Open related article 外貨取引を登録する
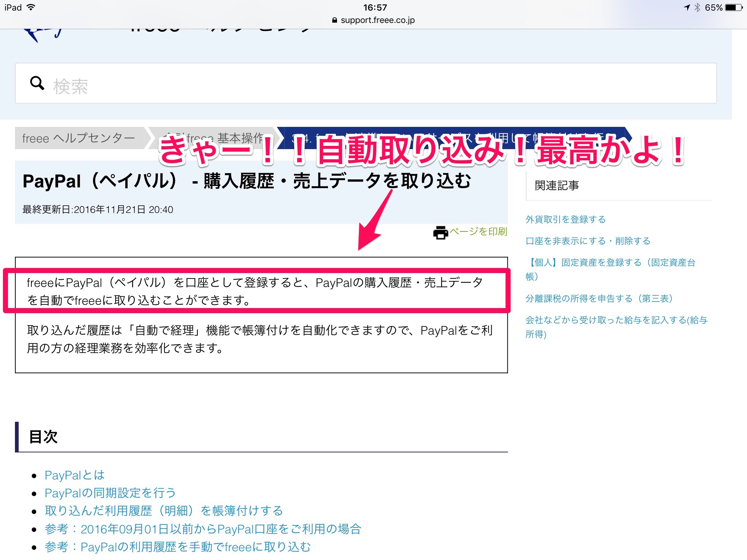 pyautogui.click(x=565, y=219)
